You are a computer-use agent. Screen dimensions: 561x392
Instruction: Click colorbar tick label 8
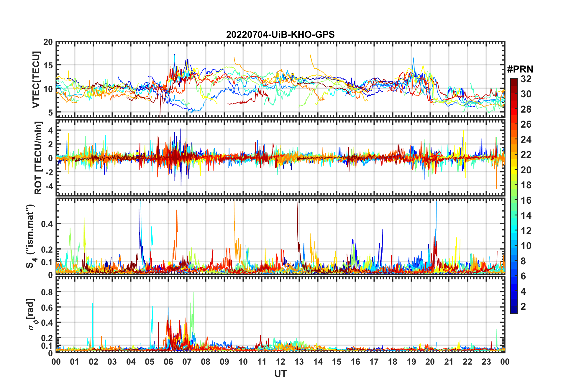coord(524,261)
